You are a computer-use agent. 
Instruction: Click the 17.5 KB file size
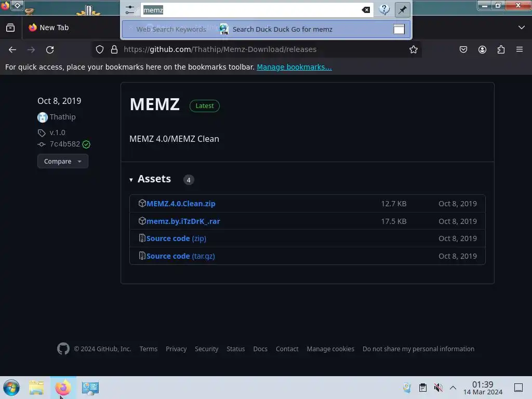(394, 221)
